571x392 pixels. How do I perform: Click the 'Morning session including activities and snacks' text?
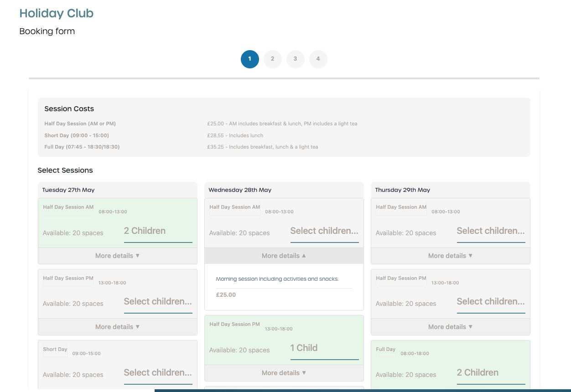click(277, 279)
